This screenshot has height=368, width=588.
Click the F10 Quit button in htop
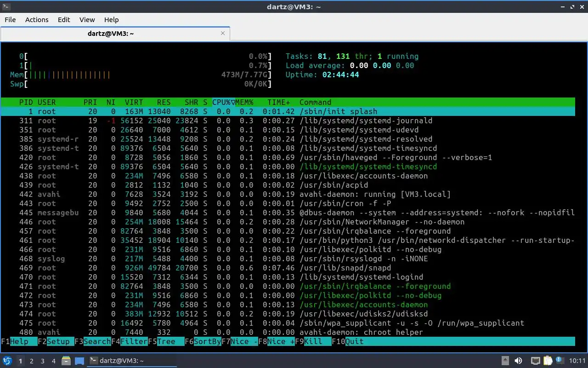coord(348,341)
